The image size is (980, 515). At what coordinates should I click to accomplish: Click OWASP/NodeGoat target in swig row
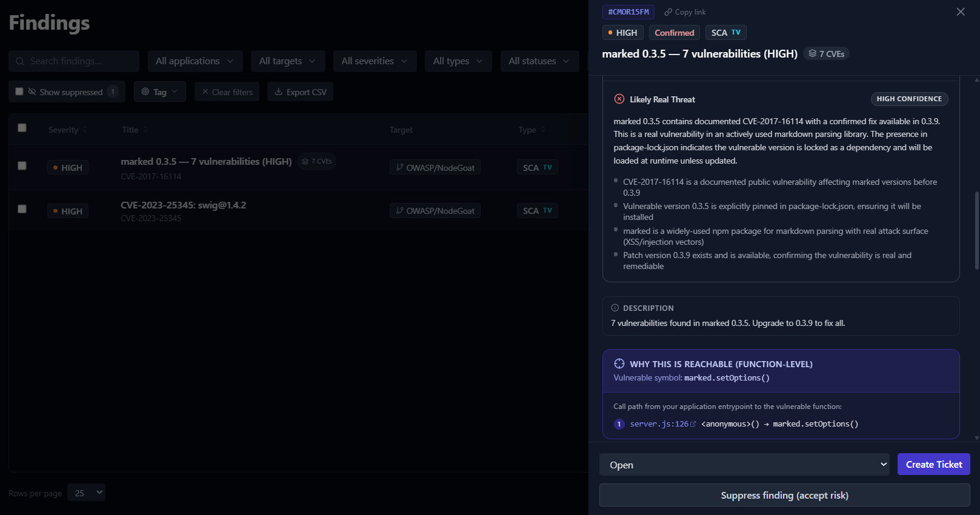tap(435, 211)
